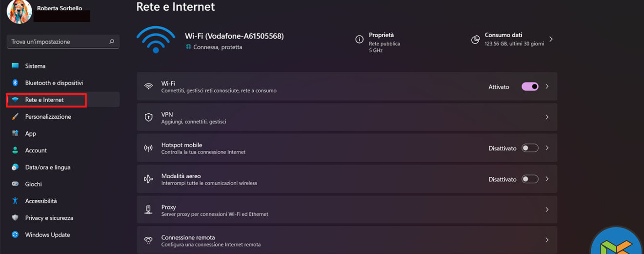Turn off the Wi-Fi toggle
Screen dimensions: 644x254
point(530,86)
